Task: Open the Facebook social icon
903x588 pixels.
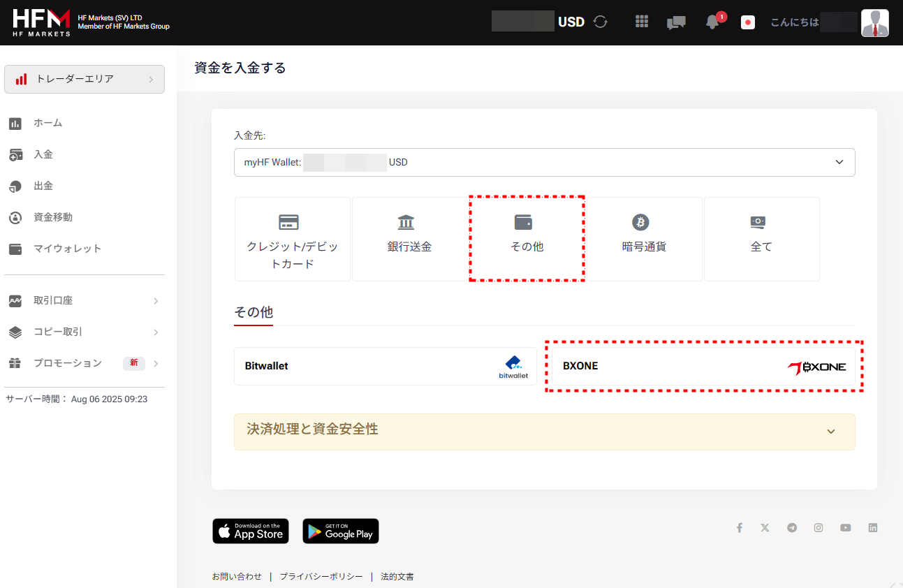Action: tap(739, 528)
